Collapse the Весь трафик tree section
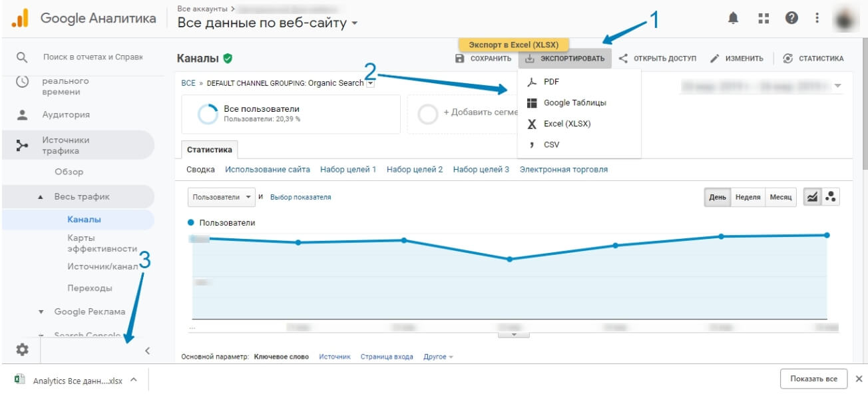This screenshot has height=394, width=868. pyautogui.click(x=40, y=197)
